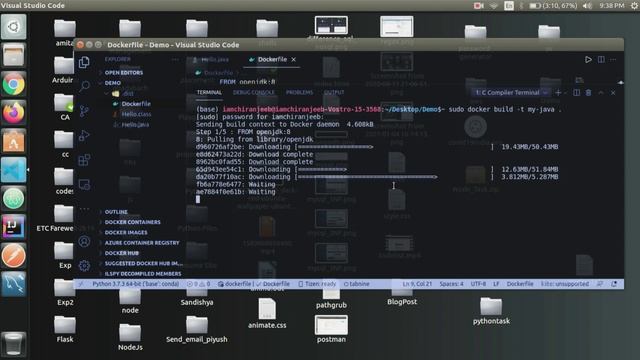Image resolution: width=640 pixels, height=360 pixels.
Task: Open the Ubuntu dash launcher
Action: (x=13, y=27)
